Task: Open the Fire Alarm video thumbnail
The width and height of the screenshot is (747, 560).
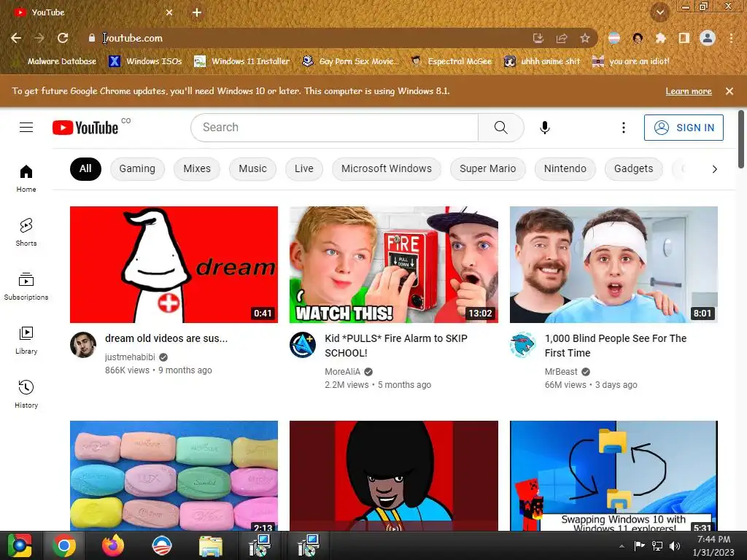Action: pos(393,264)
